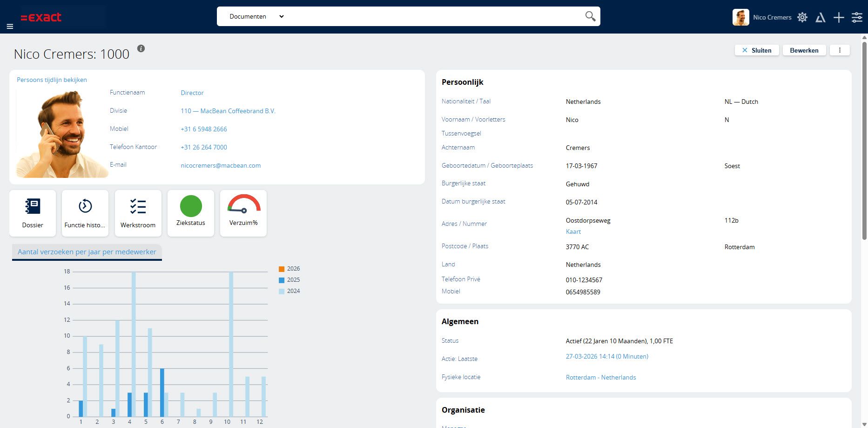Open the Kaart map link
Screen dimensions: 868x428
573,231
